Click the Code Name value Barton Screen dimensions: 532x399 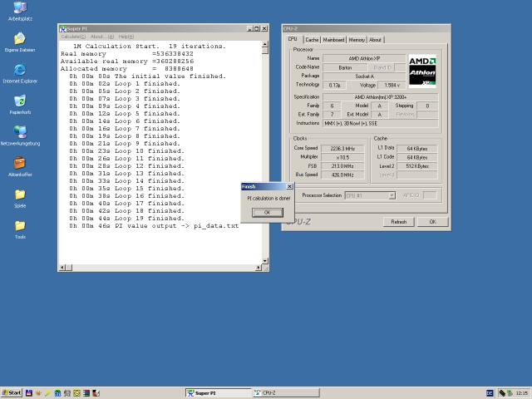point(346,67)
